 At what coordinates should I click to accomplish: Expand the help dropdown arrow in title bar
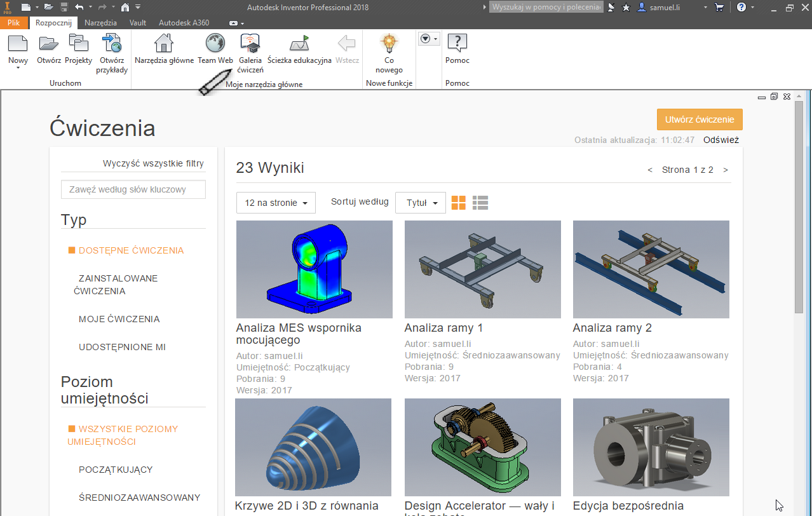(x=752, y=8)
